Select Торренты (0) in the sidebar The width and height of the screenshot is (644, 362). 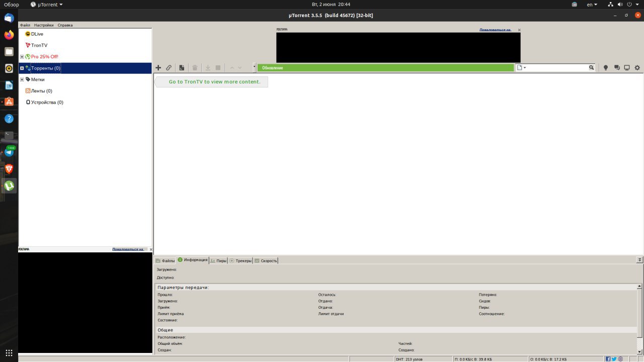[46, 68]
